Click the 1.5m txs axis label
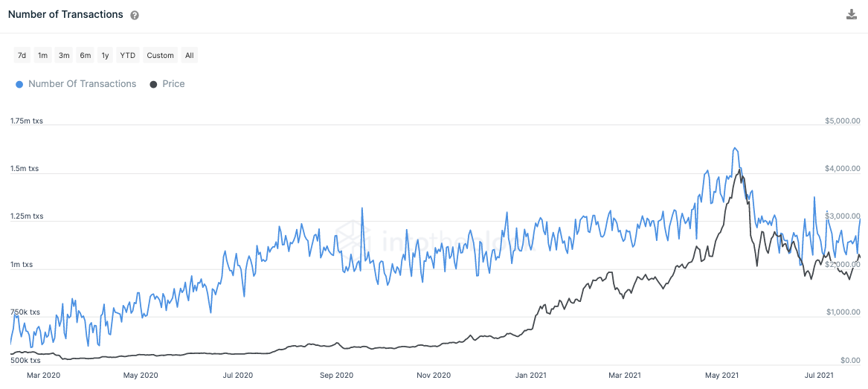The height and width of the screenshot is (389, 868). [x=25, y=169]
